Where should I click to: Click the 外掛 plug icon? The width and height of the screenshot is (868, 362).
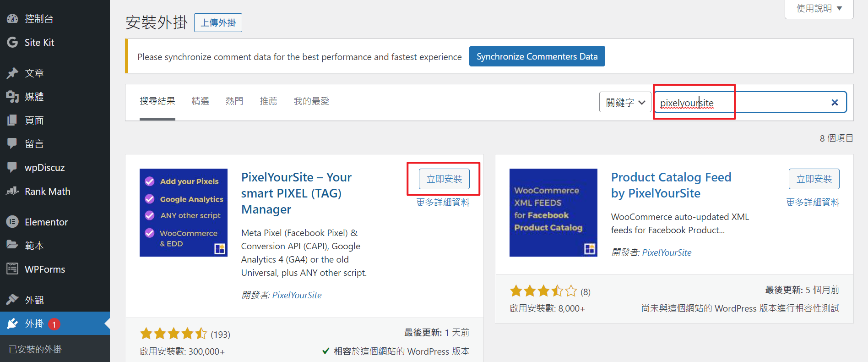[12, 324]
